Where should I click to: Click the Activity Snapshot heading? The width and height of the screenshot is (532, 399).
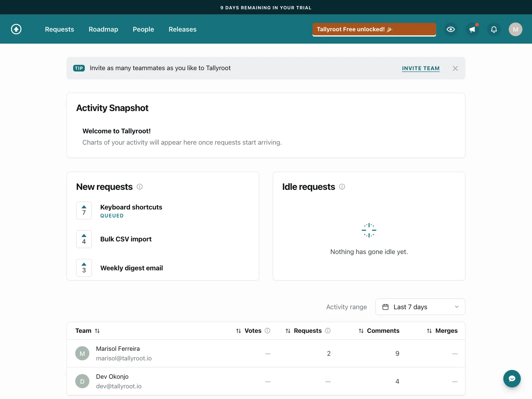coord(112,108)
